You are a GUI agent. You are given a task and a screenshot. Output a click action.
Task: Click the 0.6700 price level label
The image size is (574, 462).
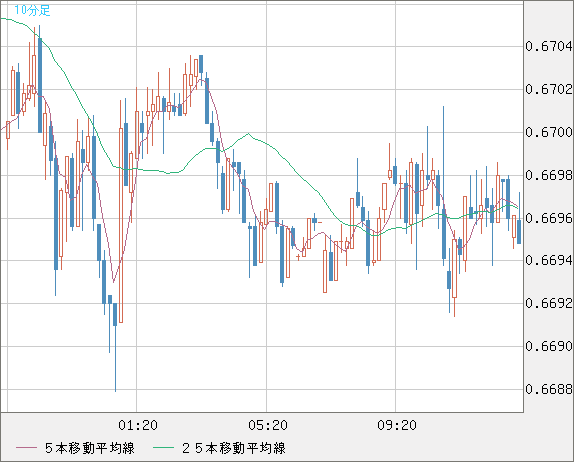(x=549, y=132)
